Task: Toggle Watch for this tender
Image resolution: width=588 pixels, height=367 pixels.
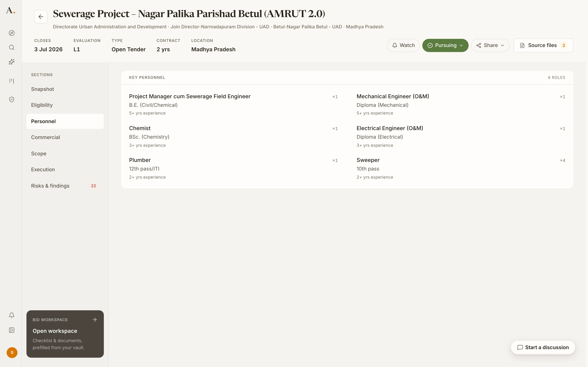Action: 403,45
